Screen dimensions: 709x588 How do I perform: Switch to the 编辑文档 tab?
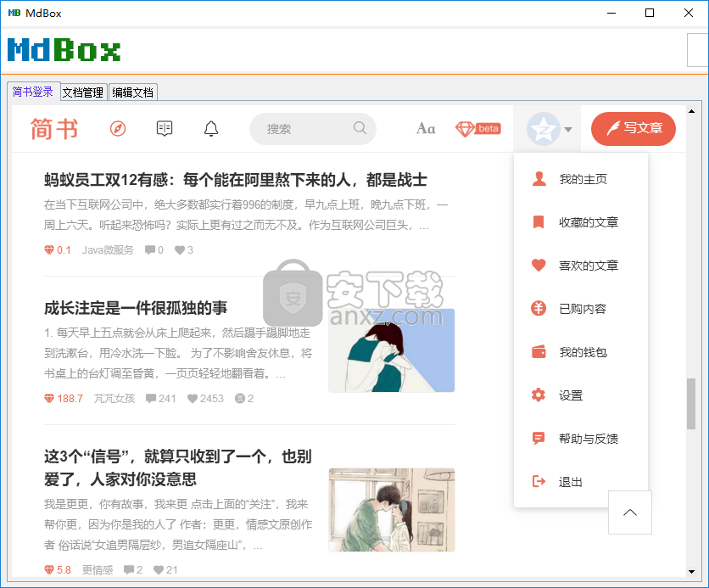(133, 92)
